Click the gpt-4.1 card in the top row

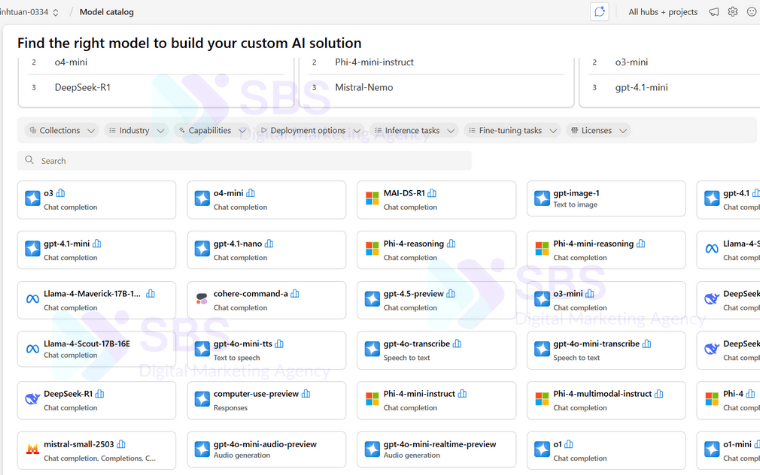coord(728,199)
